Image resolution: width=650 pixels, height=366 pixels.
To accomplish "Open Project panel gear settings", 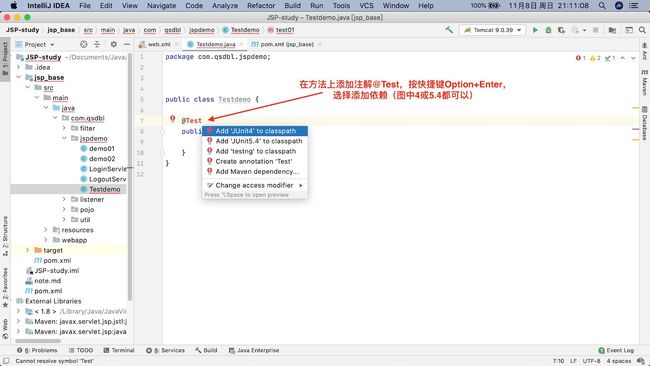I will pos(114,44).
